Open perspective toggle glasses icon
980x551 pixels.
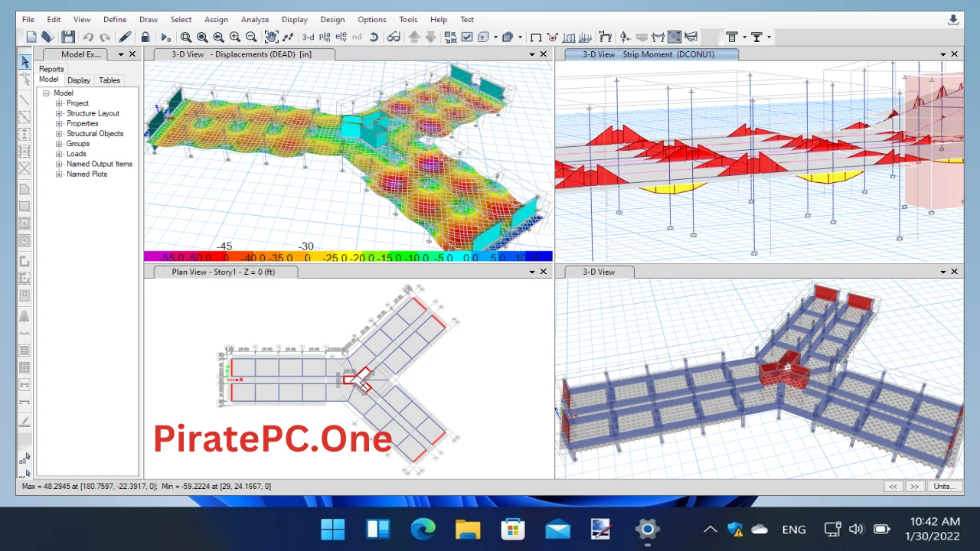pos(394,37)
